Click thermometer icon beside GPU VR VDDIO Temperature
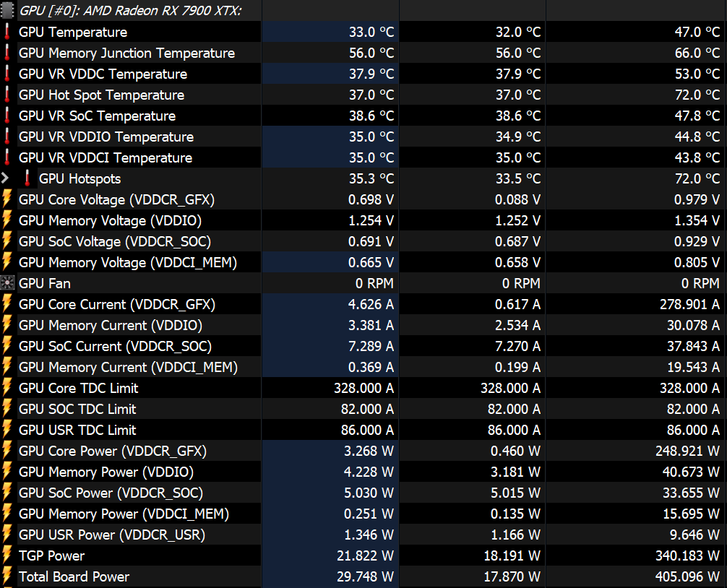The height and width of the screenshot is (588, 727). click(x=7, y=137)
